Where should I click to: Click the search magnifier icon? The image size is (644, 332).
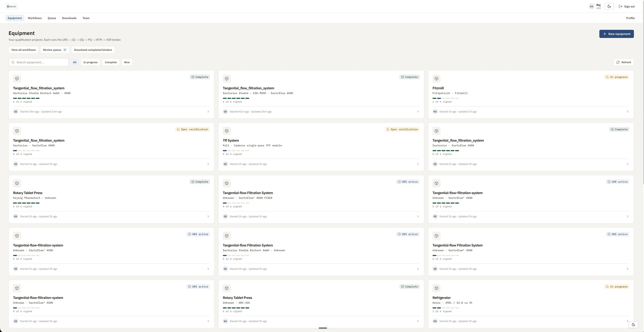(13, 62)
